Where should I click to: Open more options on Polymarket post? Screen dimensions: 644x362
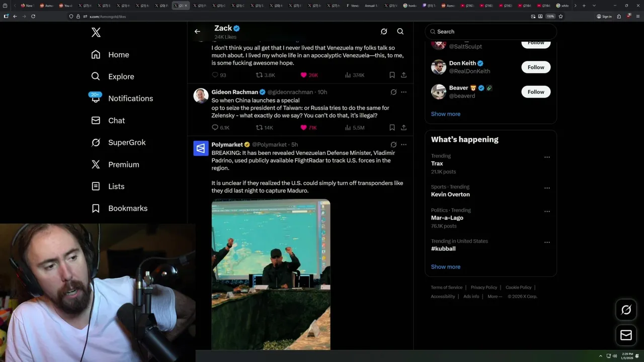[x=404, y=145]
